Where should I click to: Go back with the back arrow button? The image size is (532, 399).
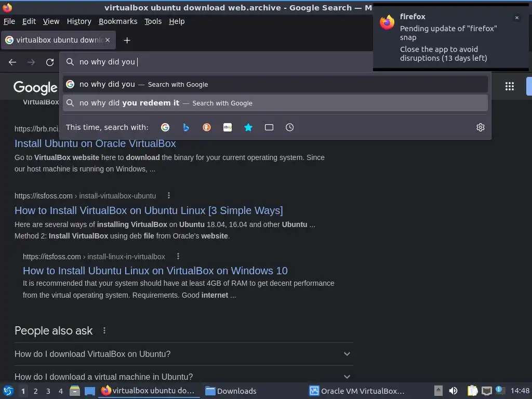tap(12, 62)
